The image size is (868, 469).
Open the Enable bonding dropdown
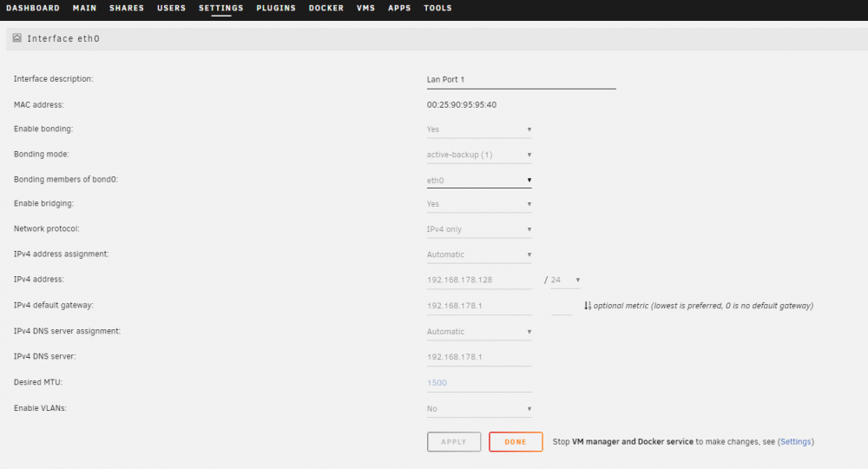[479, 129]
